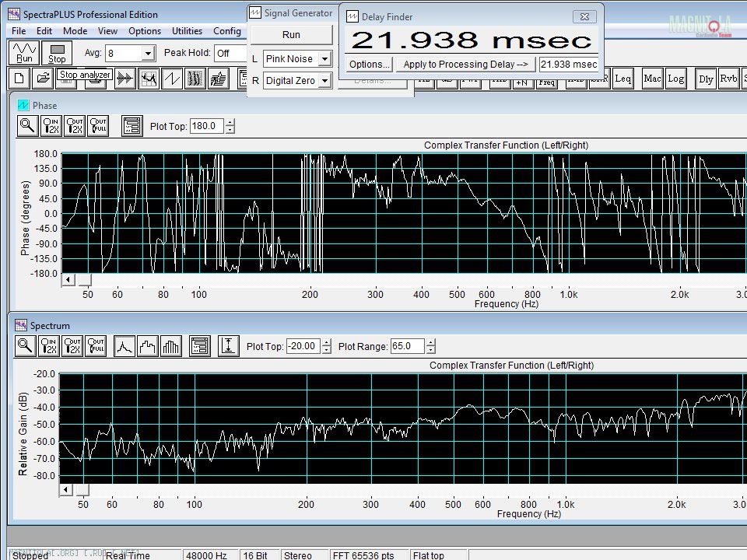Select zoom magnifier in Spectrum window
The width and height of the screenshot is (747, 560).
25,345
